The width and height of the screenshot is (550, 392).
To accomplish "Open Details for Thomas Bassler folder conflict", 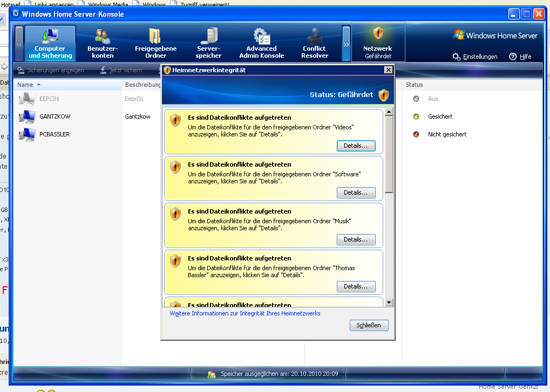I will pos(356,286).
